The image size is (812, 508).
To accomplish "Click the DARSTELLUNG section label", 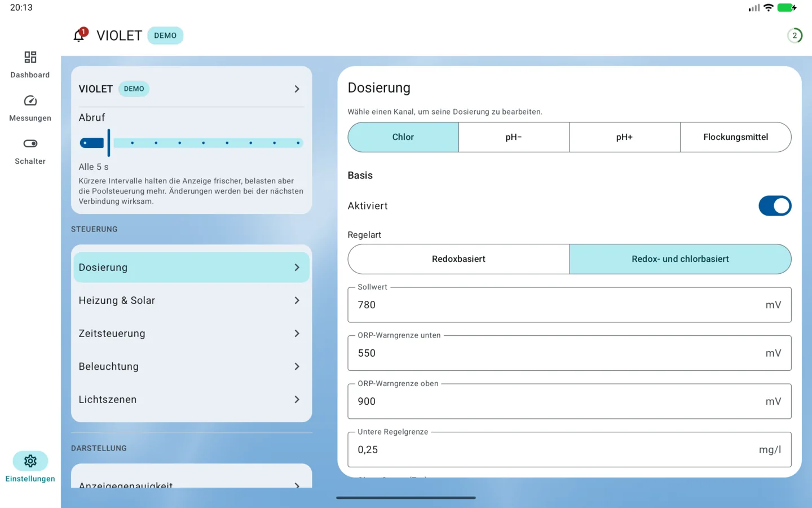I will click(x=99, y=448).
